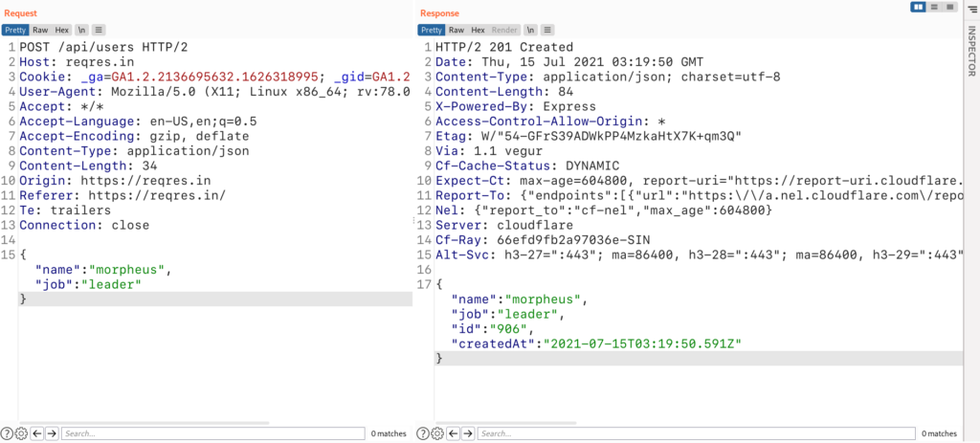The width and height of the screenshot is (980, 443).
Task: Switch Response view to Raw tab
Action: (457, 30)
